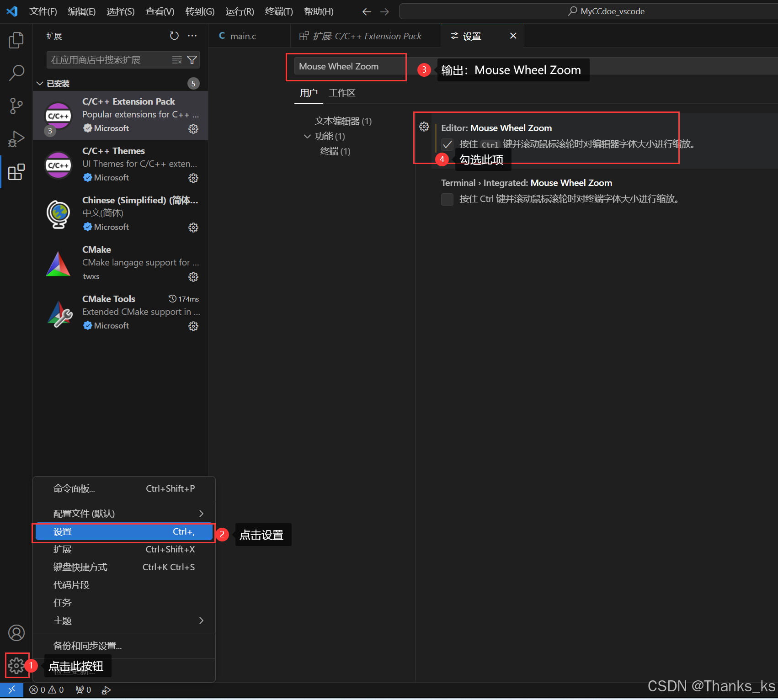Open the Run and Debug view
The image size is (778, 700).
coord(16,139)
